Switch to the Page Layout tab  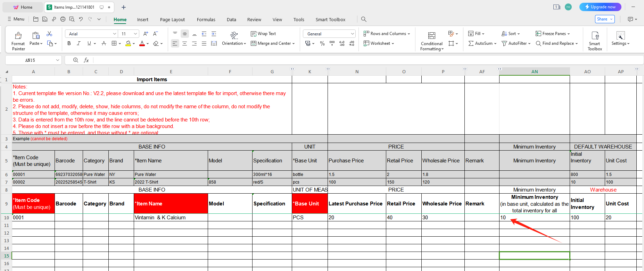pyautogui.click(x=172, y=20)
